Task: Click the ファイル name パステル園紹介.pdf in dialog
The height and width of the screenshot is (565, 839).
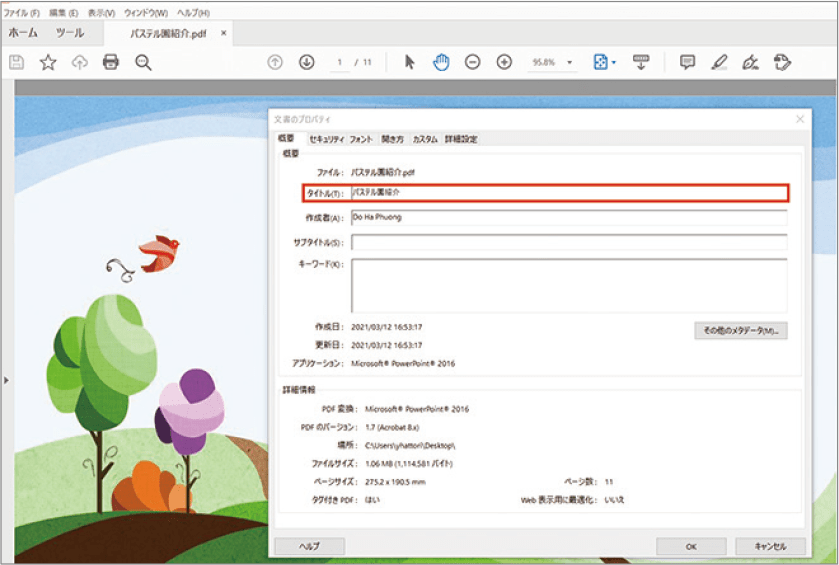Action: 383,172
